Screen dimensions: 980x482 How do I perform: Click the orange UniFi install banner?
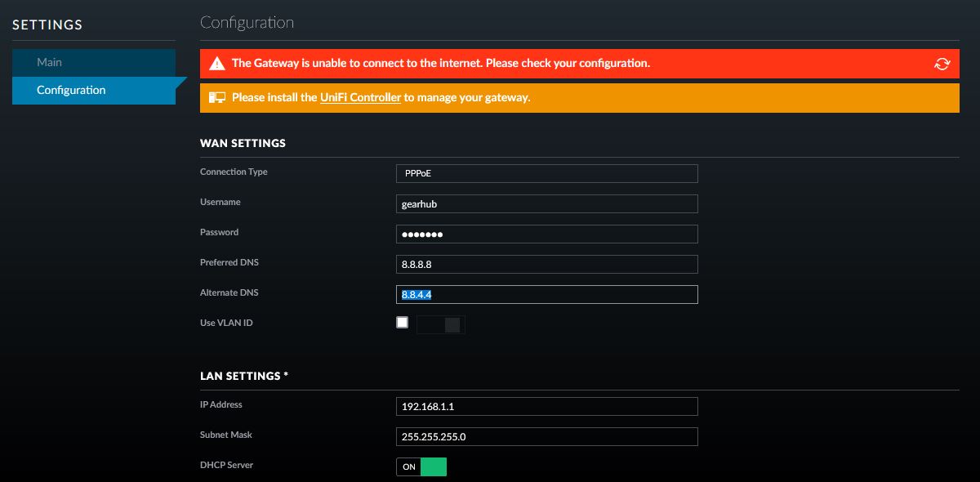coord(580,97)
